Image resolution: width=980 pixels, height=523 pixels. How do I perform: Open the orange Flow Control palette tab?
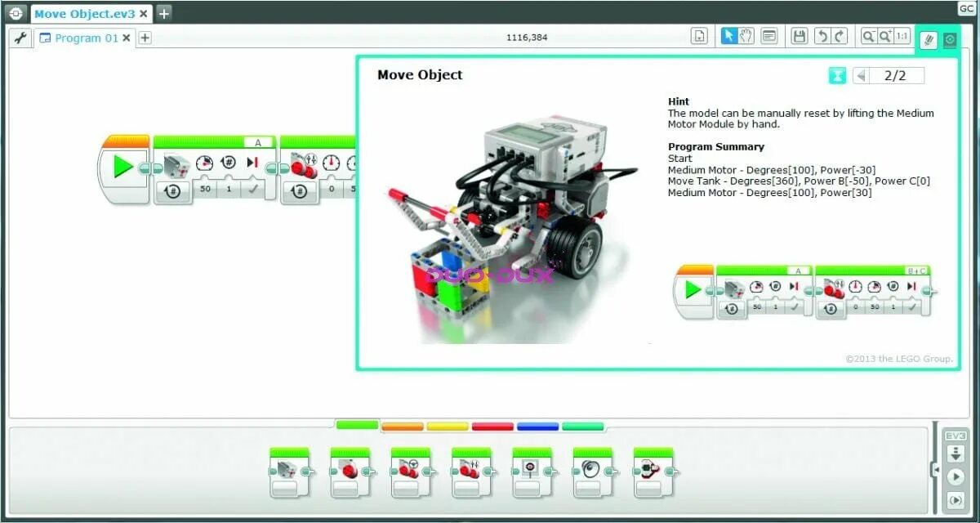point(403,426)
